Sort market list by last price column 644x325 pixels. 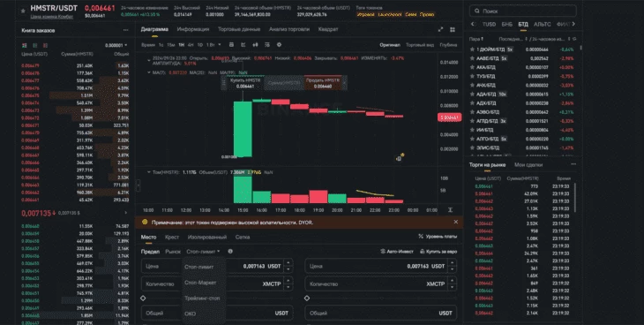click(513, 39)
